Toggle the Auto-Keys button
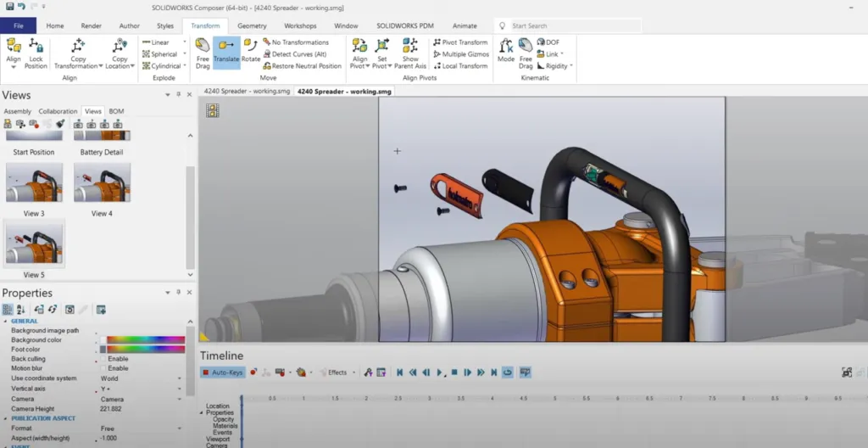Viewport: 868px width, 448px height. 222,372
